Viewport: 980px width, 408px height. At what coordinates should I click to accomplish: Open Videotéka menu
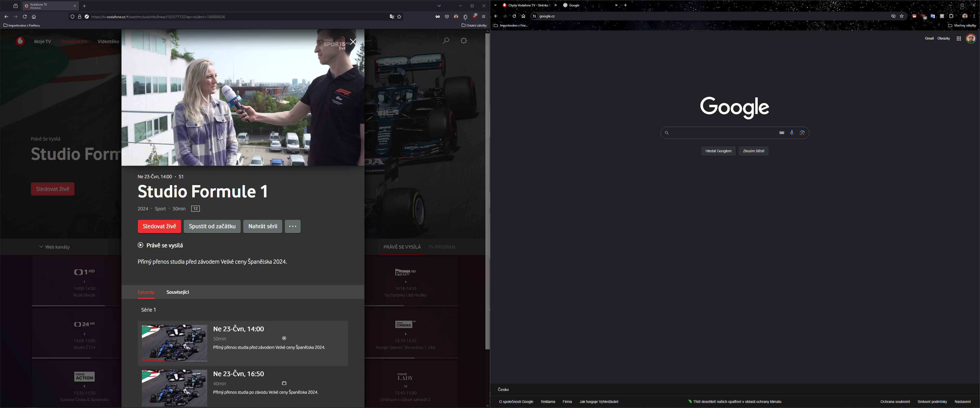click(108, 42)
